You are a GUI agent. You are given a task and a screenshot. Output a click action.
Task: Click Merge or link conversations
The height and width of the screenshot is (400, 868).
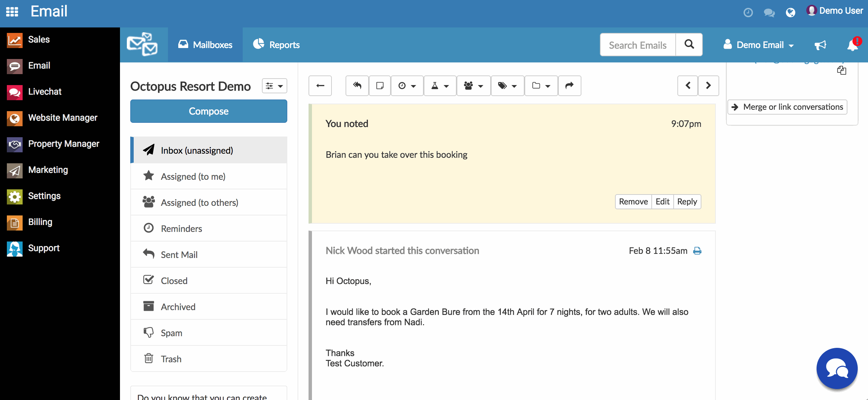787,107
